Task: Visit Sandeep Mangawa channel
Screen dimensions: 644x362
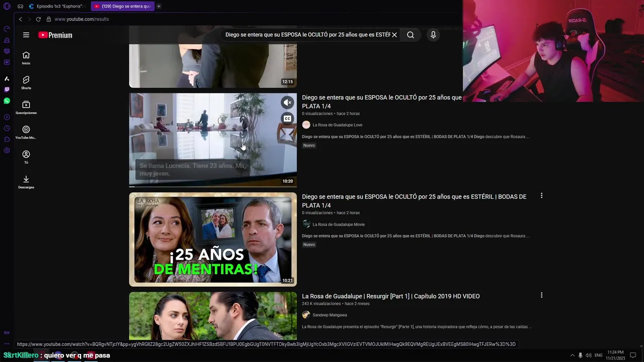Action: point(330,315)
